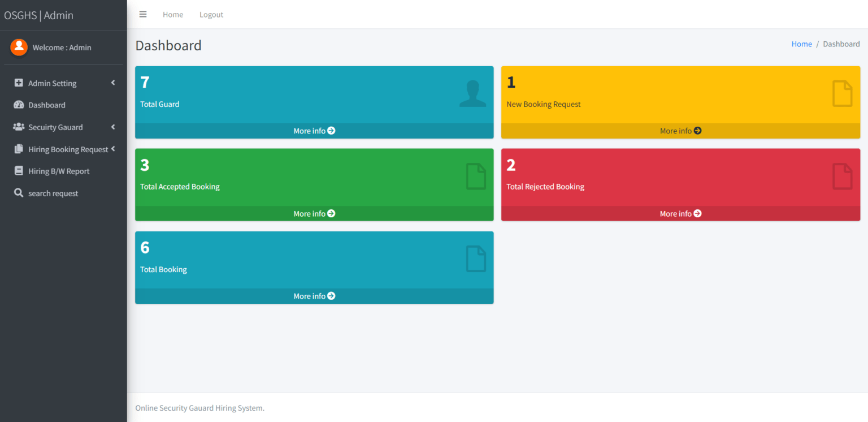The height and width of the screenshot is (422, 868).
Task: Click the orange admin avatar icon
Action: tap(19, 48)
